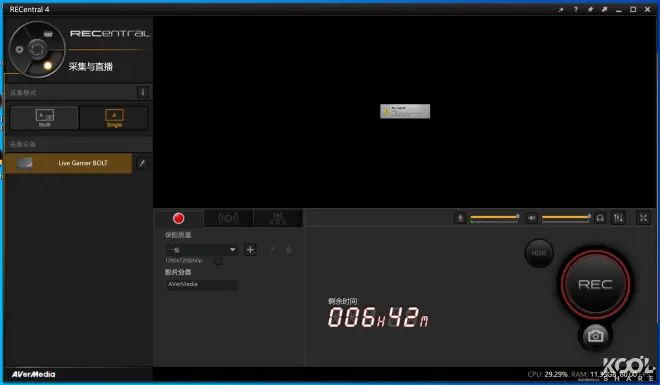Image resolution: width=660 pixels, height=385 pixels.
Task: Collapse the 1280x720@60p detail expander
Action: 218,261
